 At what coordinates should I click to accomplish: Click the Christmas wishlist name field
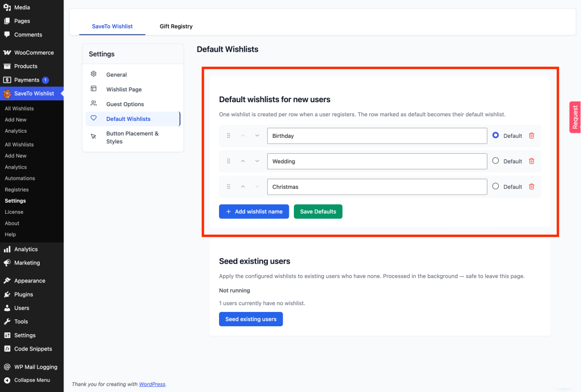(x=377, y=187)
